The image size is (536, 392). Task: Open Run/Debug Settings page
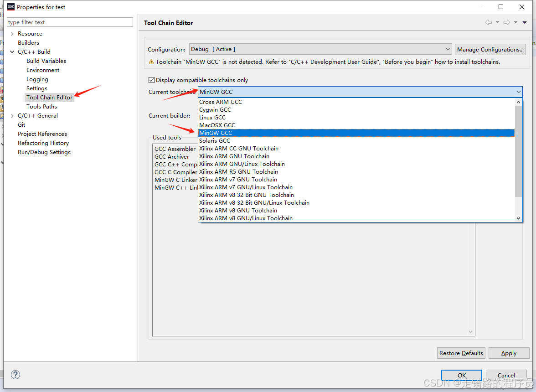[44, 152]
